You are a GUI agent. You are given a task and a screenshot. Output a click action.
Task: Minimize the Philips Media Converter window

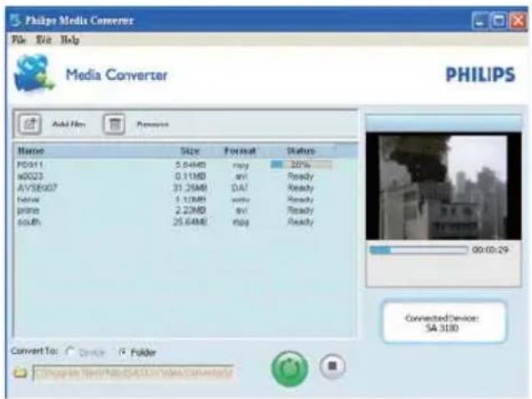tap(479, 21)
